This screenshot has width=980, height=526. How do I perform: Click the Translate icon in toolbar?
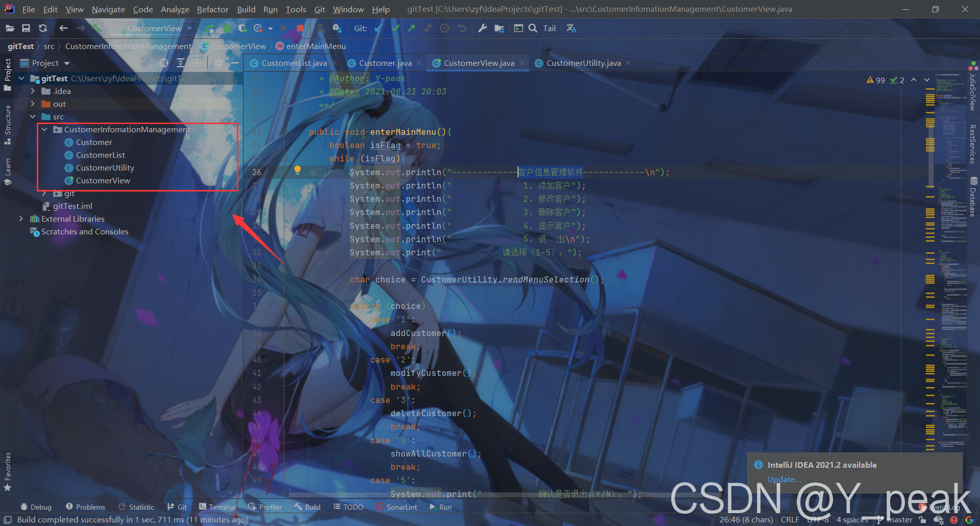tap(572, 29)
